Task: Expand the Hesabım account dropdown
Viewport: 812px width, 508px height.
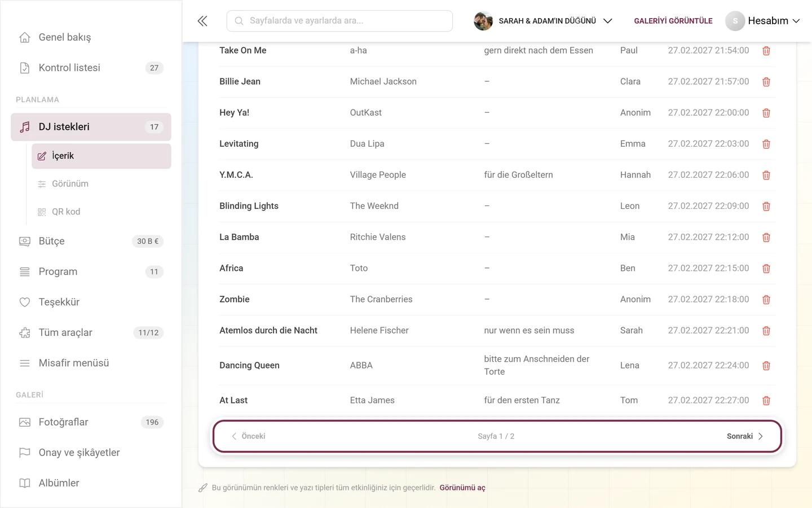Action: pos(763,21)
